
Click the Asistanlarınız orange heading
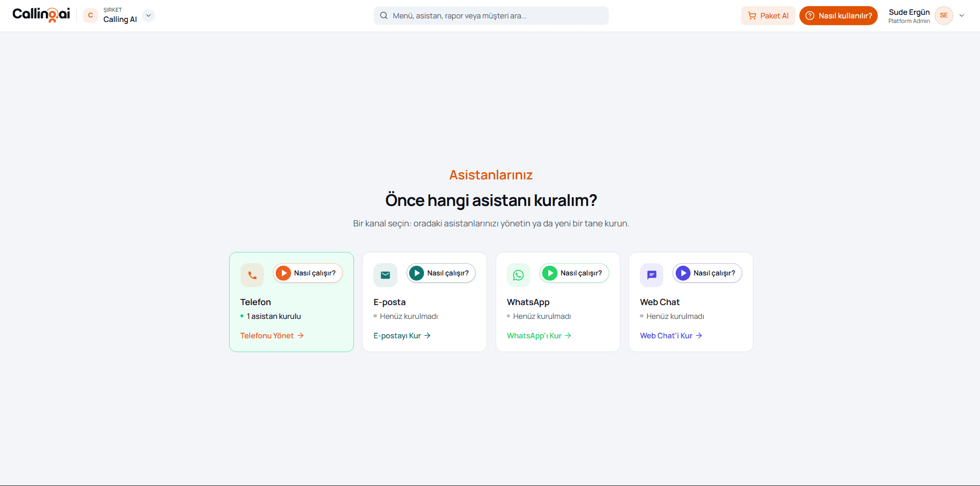point(491,175)
